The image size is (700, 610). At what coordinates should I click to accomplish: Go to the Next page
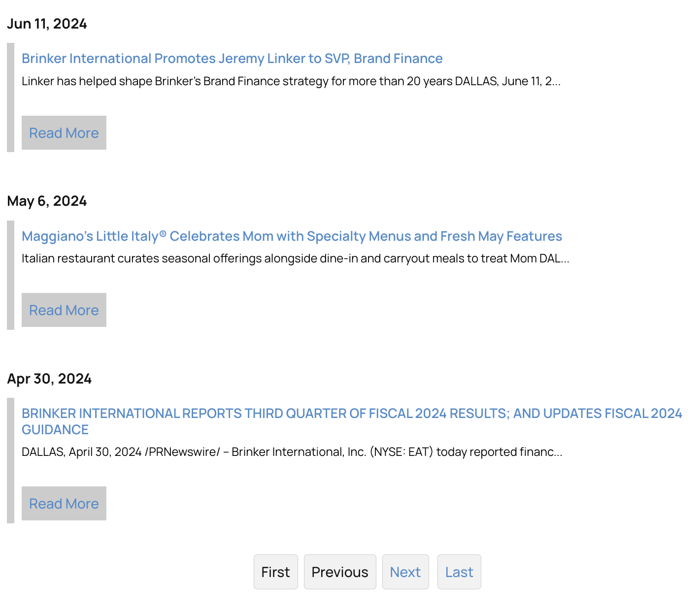coord(405,572)
